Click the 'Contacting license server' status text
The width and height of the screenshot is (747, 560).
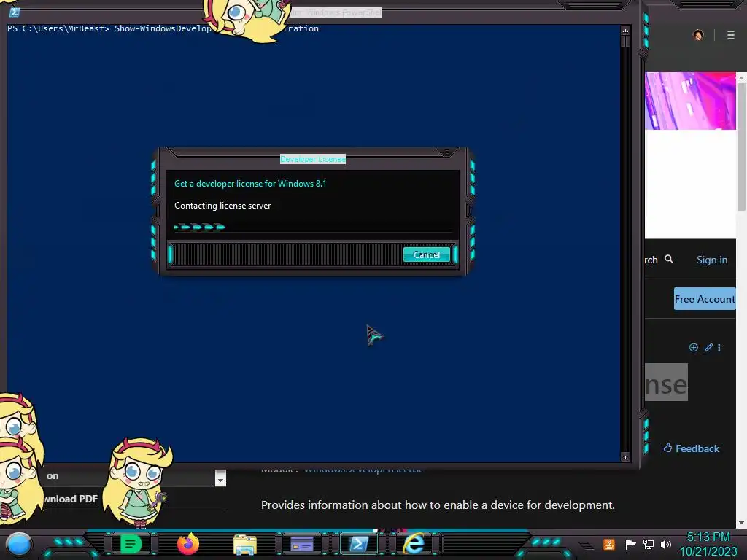point(222,206)
